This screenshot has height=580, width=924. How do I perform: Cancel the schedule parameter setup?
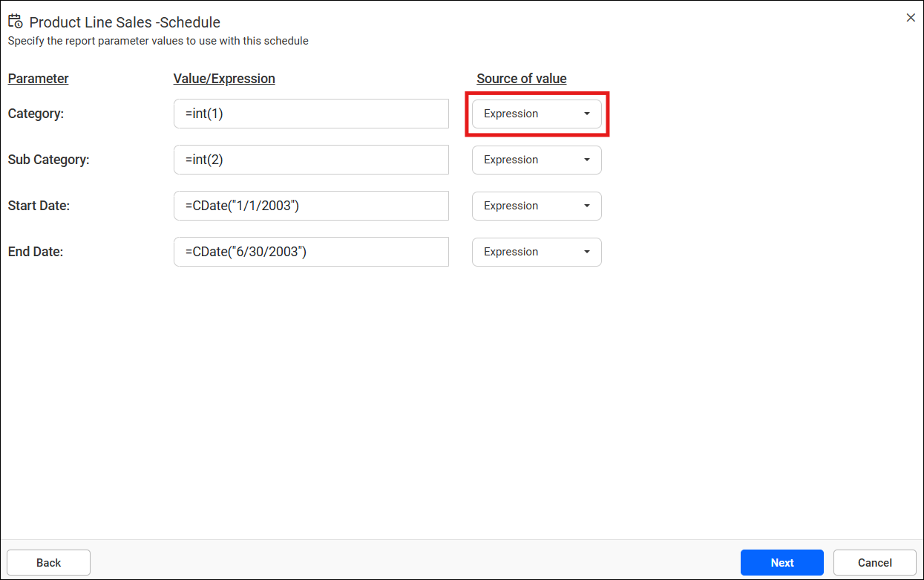coord(874,562)
